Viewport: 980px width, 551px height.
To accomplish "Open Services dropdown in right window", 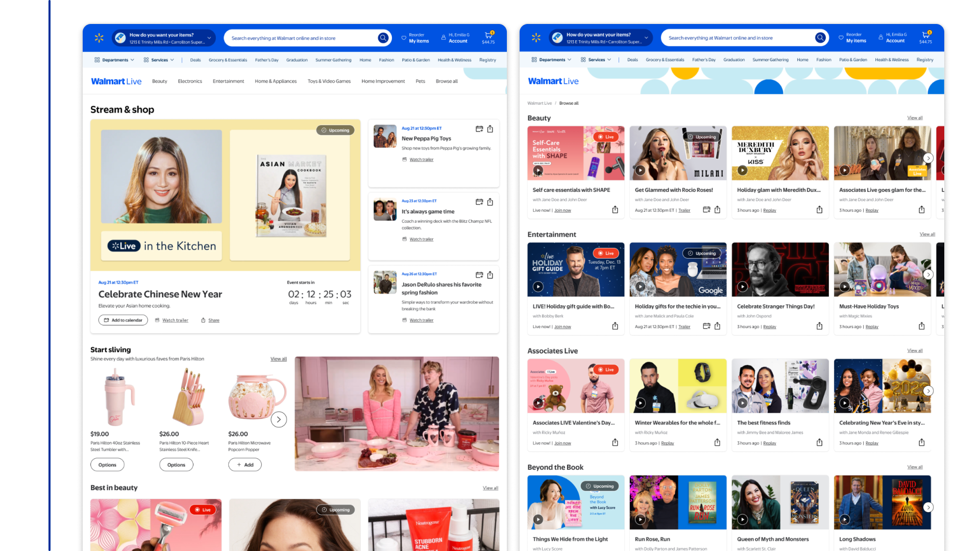I will [x=596, y=60].
